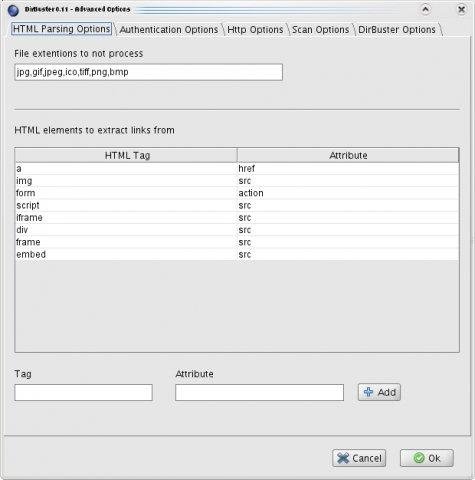Screen dimensions: 475x480
Task: Switch to the HTML Parsing Options tab
Action: tap(62, 29)
